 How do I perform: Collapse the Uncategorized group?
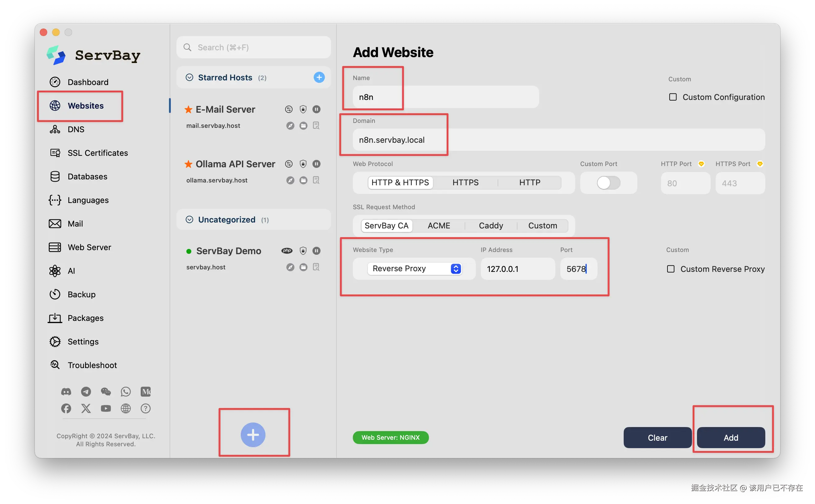(189, 219)
